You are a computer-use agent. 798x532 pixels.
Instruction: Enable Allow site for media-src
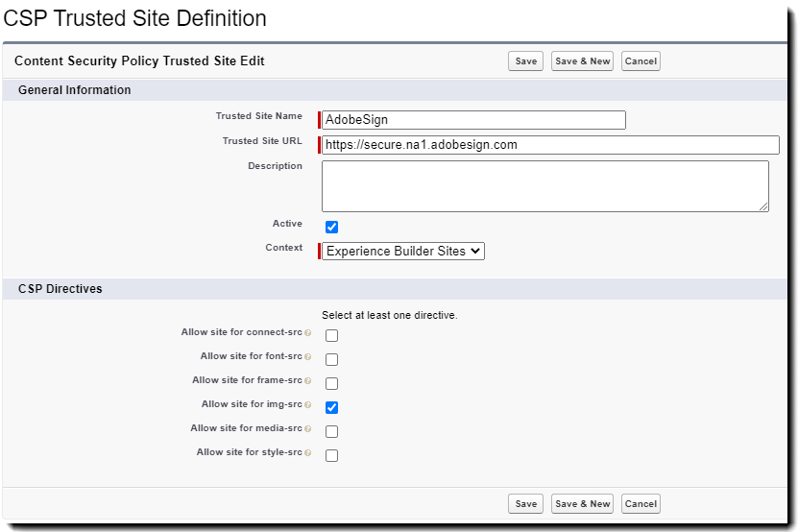click(x=332, y=432)
